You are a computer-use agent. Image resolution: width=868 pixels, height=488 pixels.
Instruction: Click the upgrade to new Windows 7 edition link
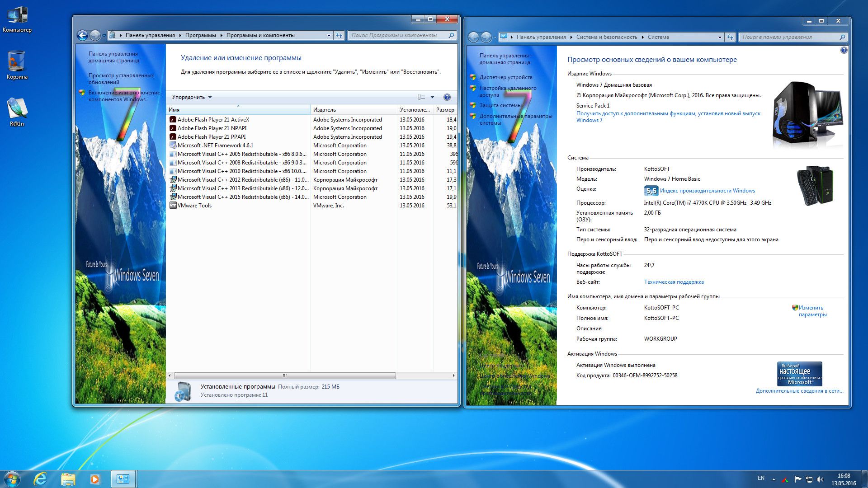[668, 117]
